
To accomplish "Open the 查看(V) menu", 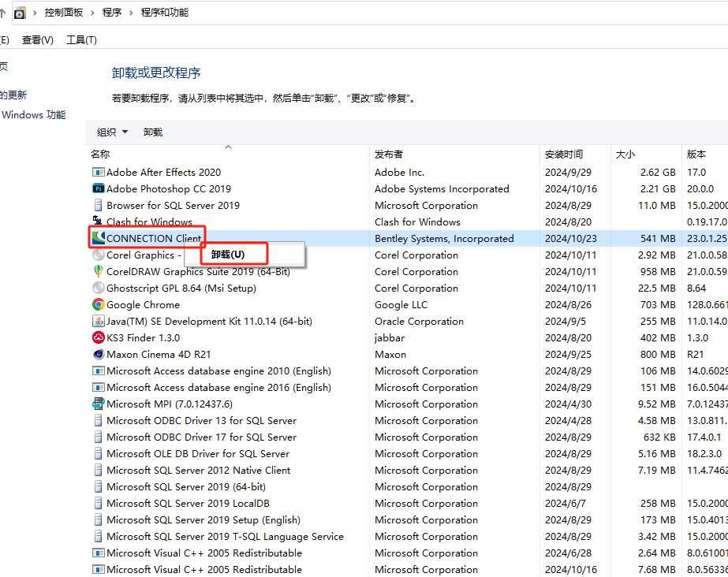I will pyautogui.click(x=38, y=40).
